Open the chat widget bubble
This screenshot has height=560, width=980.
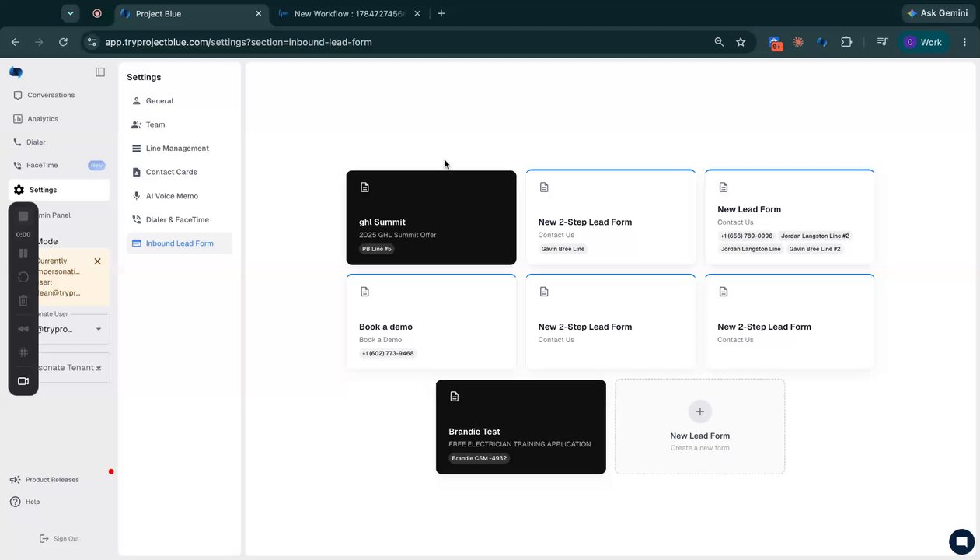click(x=961, y=541)
